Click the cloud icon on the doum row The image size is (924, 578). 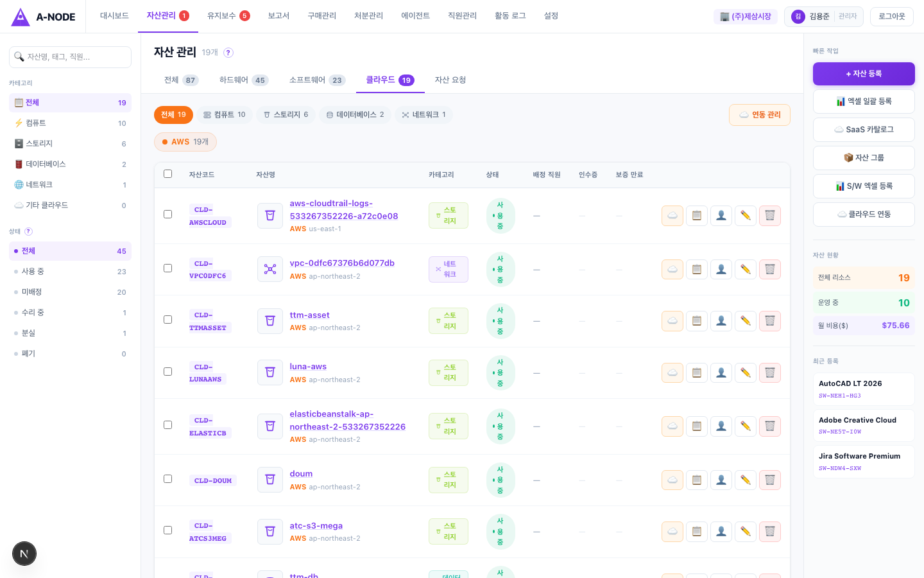(672, 480)
